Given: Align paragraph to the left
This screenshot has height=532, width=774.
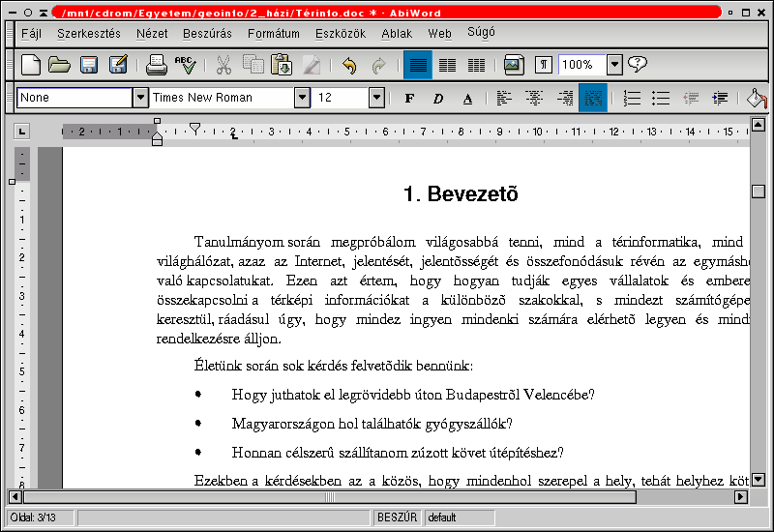Looking at the screenshot, I should coord(504,99).
